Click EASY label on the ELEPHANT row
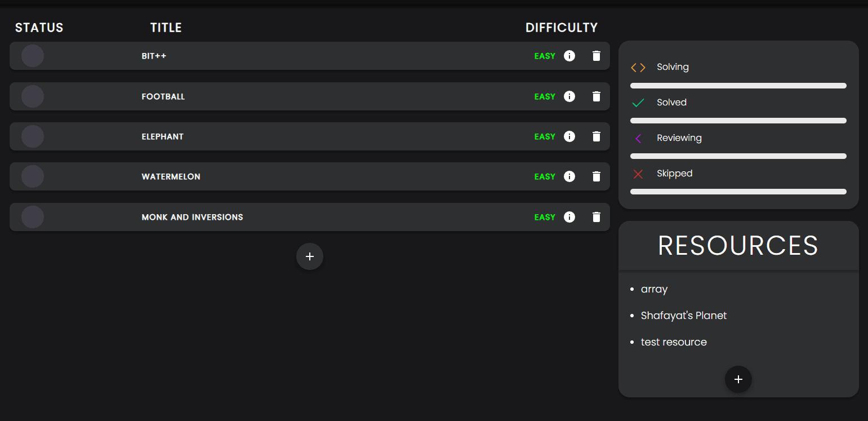Screen dimensions: 868x421 click(x=545, y=136)
